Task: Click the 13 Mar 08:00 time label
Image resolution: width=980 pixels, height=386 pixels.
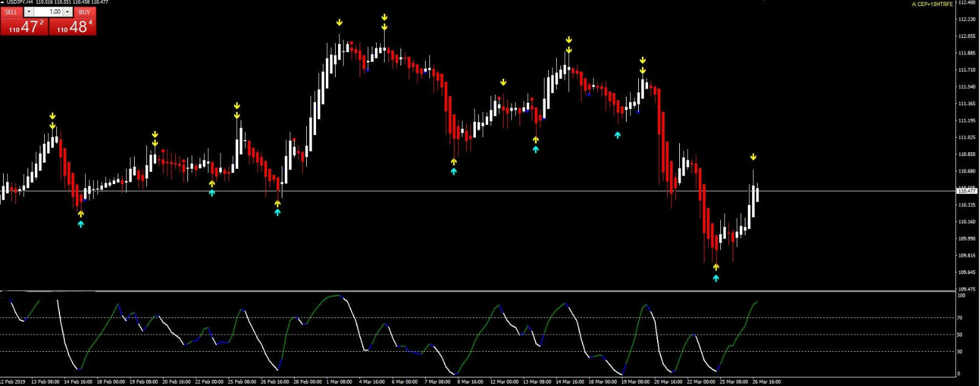Action: 537,382
